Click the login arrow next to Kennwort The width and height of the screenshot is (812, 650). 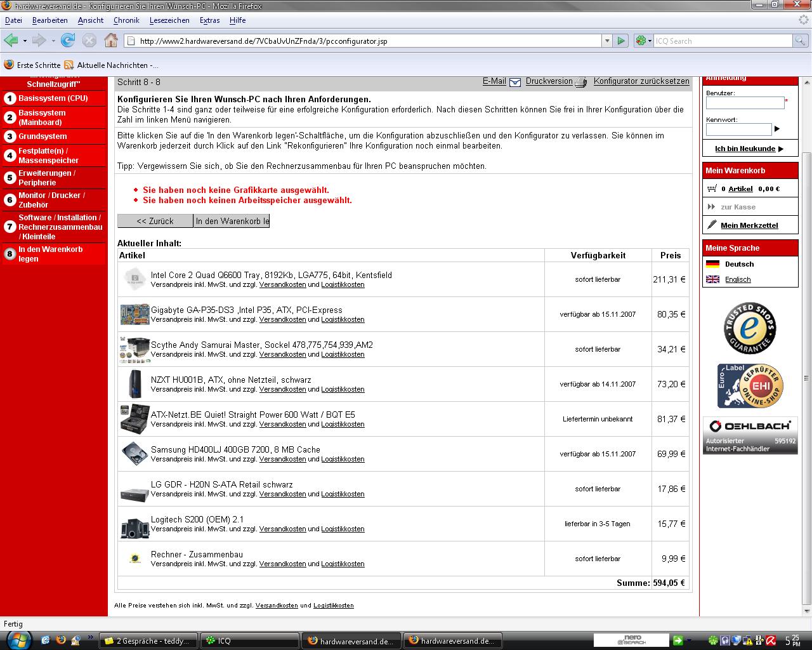click(777, 129)
